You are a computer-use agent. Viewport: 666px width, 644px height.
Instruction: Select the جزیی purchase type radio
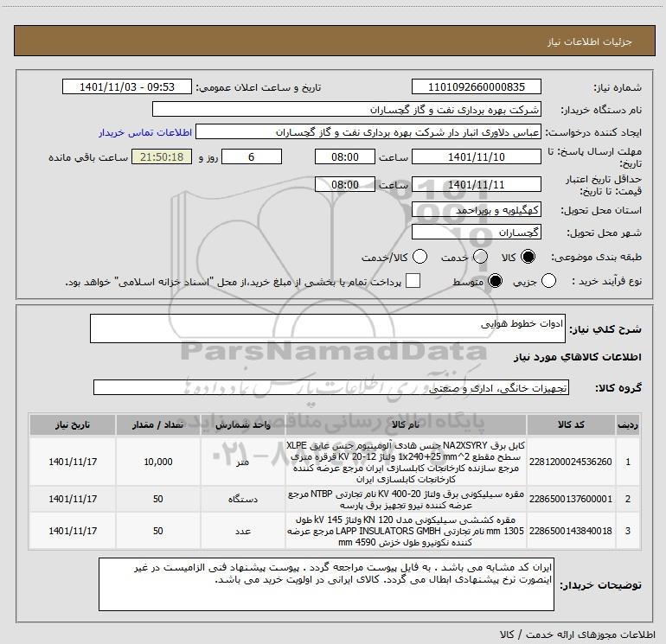tap(548, 281)
